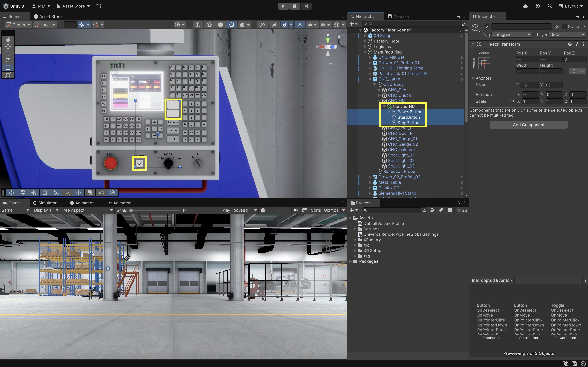This screenshot has width=588, height=367.
Task: Expand the Anchors foldout in Rect Transform
Action: coord(473,78)
